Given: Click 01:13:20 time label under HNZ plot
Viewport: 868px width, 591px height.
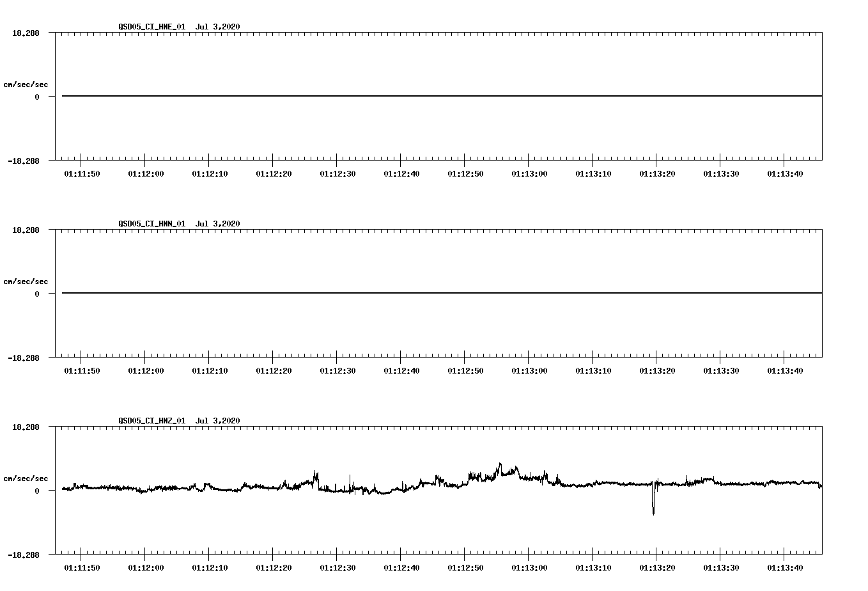Looking at the screenshot, I should (x=657, y=568).
